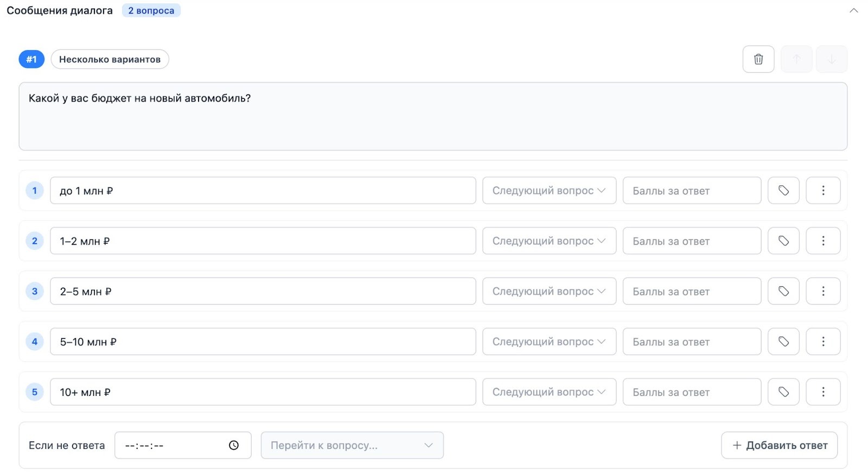This screenshot has width=868, height=474.
Task: Expand the 'Перейти к вопросу...' dropdown
Action: click(352, 445)
